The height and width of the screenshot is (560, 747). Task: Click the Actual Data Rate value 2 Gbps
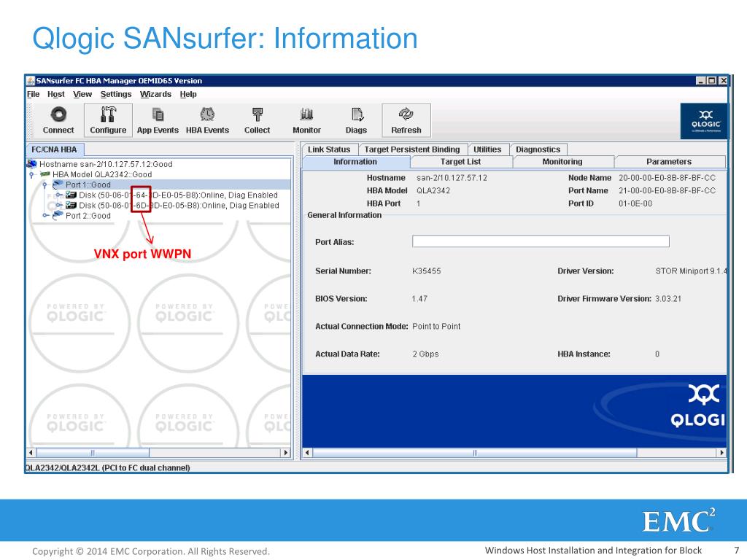click(425, 354)
